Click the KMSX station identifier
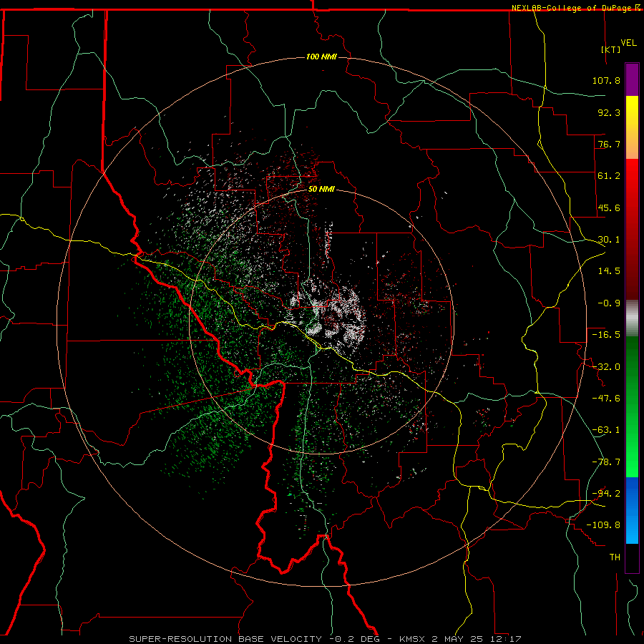 coord(413,639)
